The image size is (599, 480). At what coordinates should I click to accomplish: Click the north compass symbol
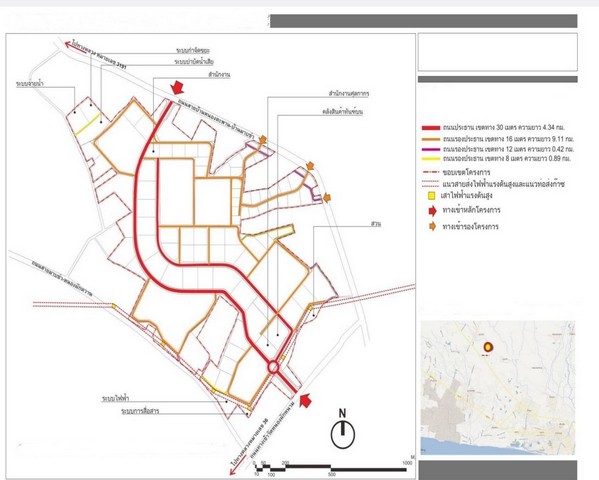343,431
